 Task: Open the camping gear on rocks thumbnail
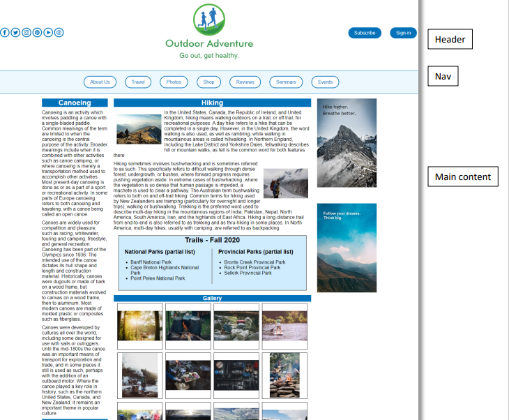[236, 326]
